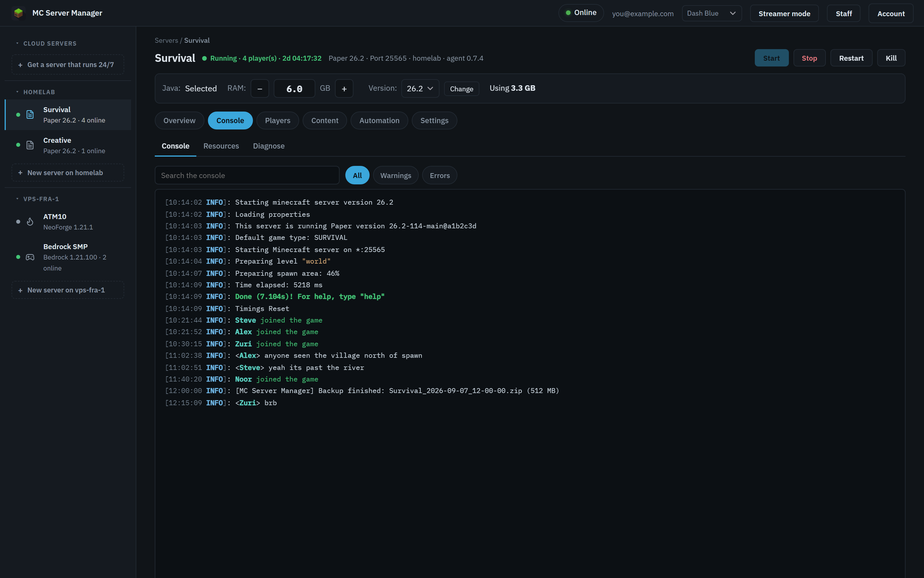Select the Creative server in sidebar

tap(68, 145)
